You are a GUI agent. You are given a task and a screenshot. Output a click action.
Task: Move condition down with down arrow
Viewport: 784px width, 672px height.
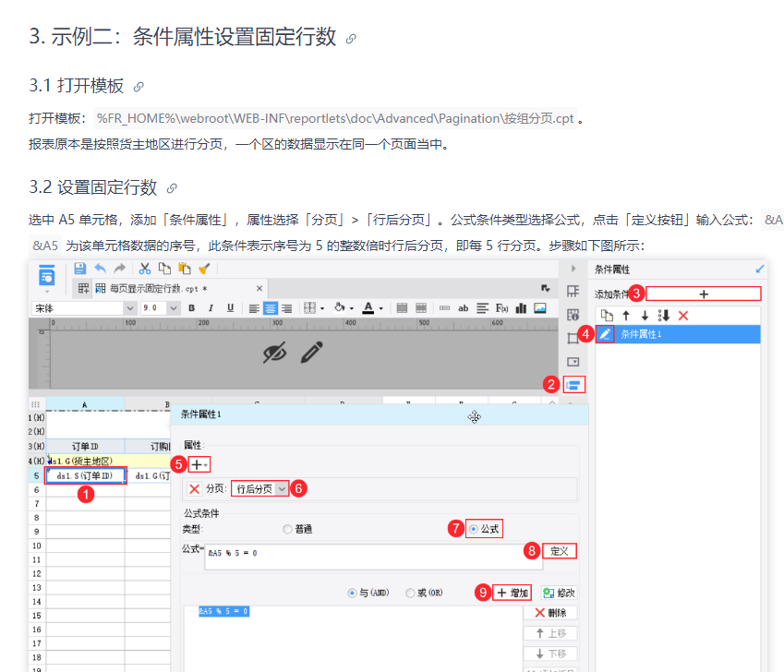(x=645, y=316)
